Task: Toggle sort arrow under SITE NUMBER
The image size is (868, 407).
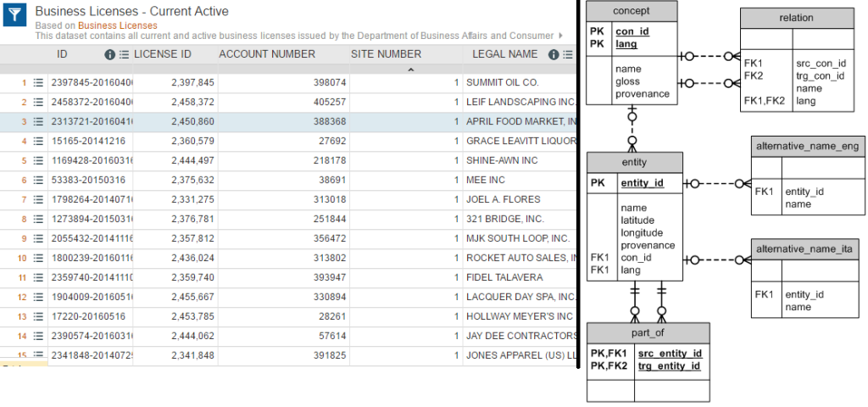Action: coord(410,70)
